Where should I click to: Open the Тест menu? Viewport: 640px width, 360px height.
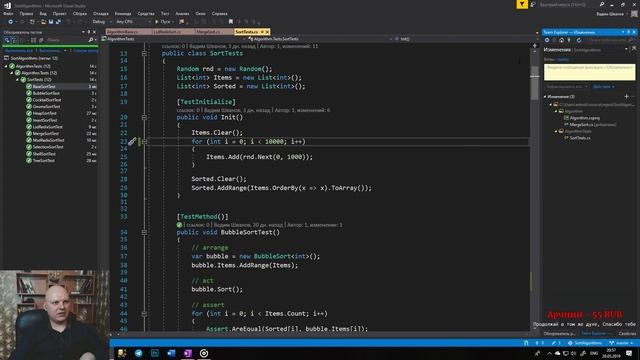click(165, 13)
